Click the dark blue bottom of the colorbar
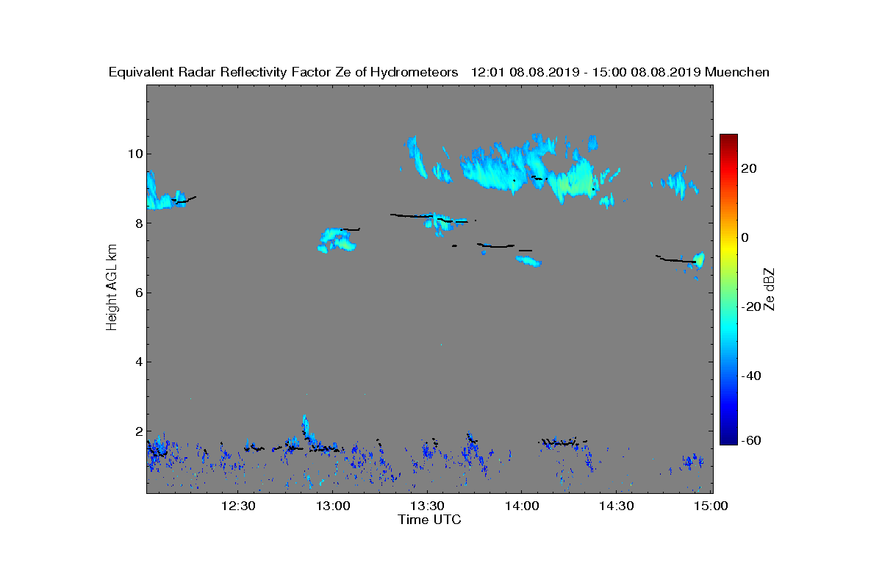Viewport: 882px width, 588px height. tap(728, 439)
